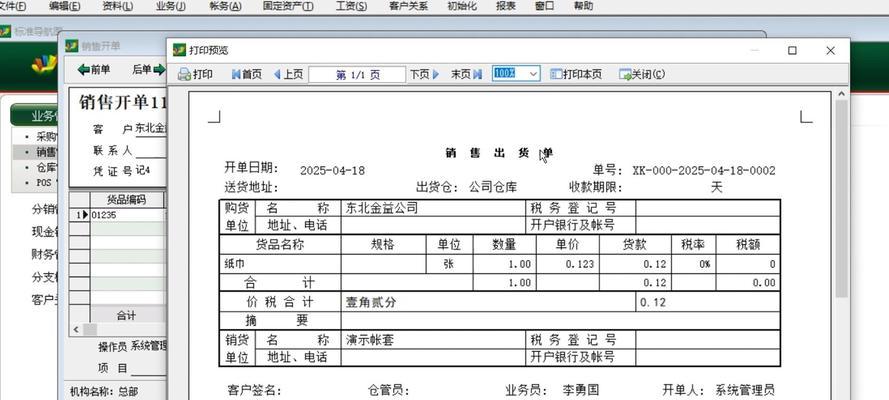
Task: Open the 客户关系 menu
Action: [x=409, y=6]
